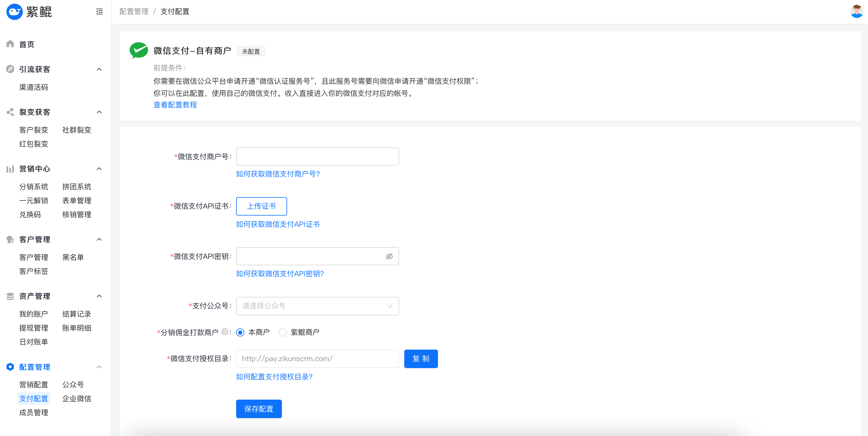Collapse the 配置管理 section chevron
Image resolution: width=868 pixels, height=436 pixels.
coord(99,367)
